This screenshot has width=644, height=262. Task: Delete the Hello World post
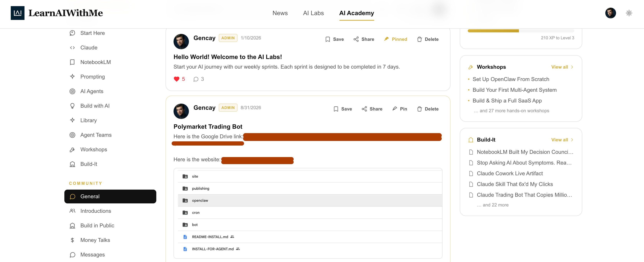pyautogui.click(x=428, y=39)
